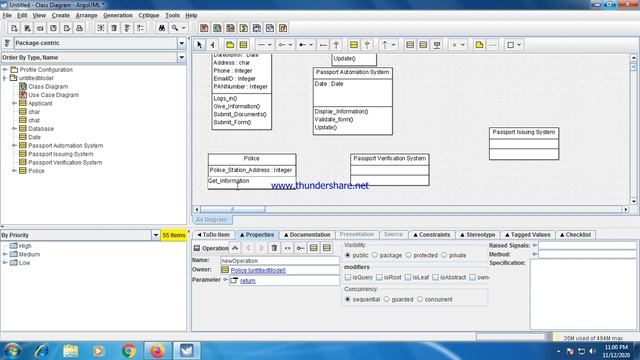
Task: Delete from model using trash icon in toolbar
Action: (x=114, y=28)
